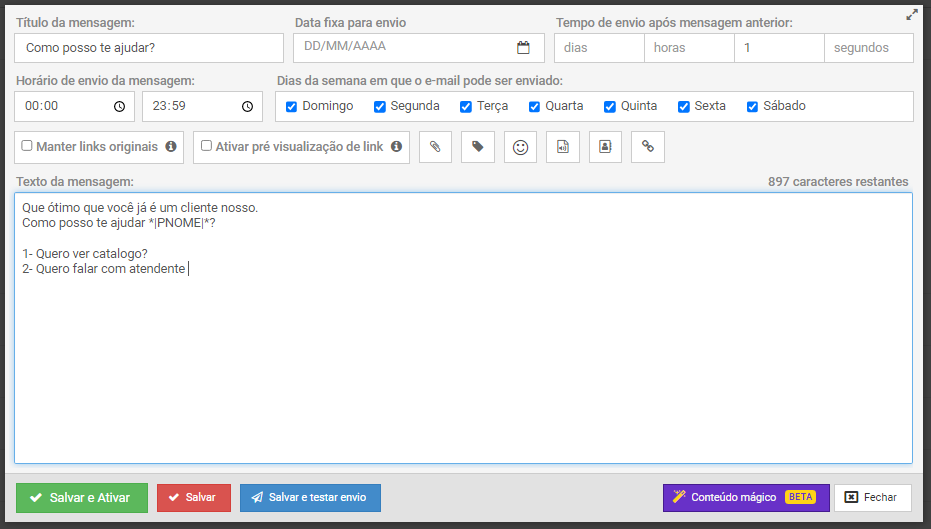This screenshot has width=931, height=529.
Task: Click Salvar e testar envio
Action: tap(310, 498)
